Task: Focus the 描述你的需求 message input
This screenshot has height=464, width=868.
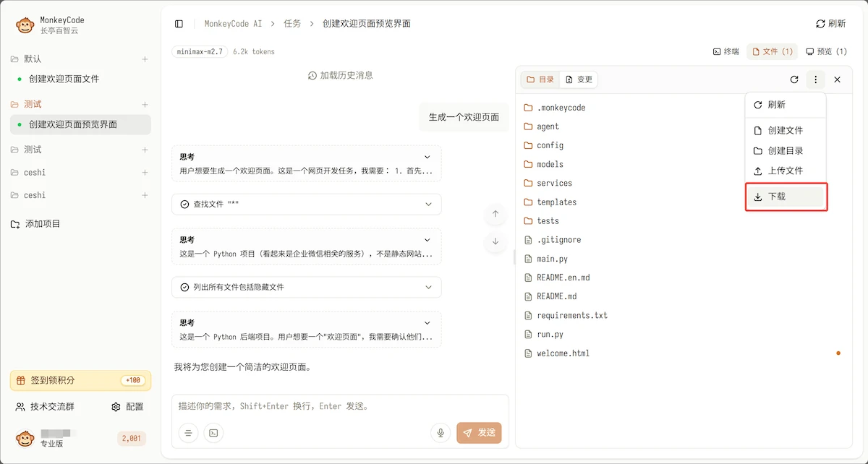Action: [340, 406]
